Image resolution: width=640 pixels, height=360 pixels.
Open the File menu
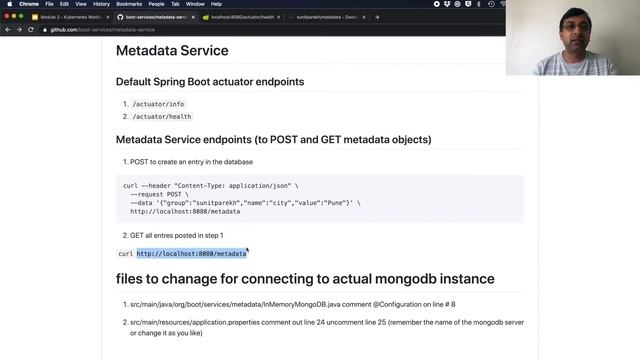[49, 4]
